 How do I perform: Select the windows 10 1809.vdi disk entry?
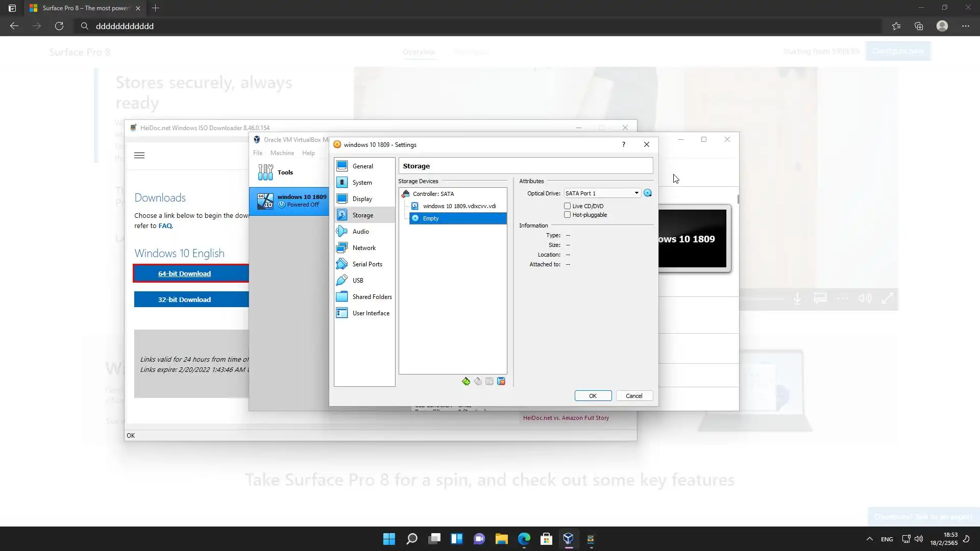(x=459, y=206)
